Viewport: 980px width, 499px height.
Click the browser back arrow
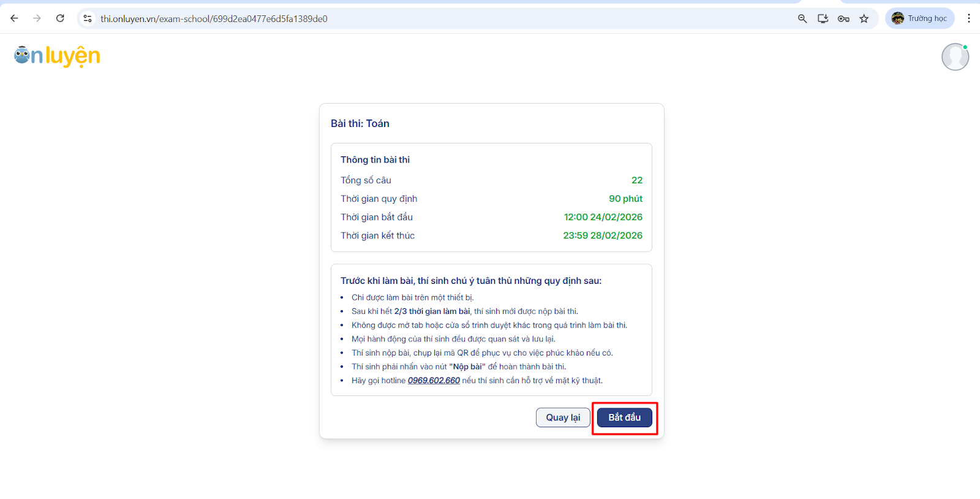[x=14, y=18]
